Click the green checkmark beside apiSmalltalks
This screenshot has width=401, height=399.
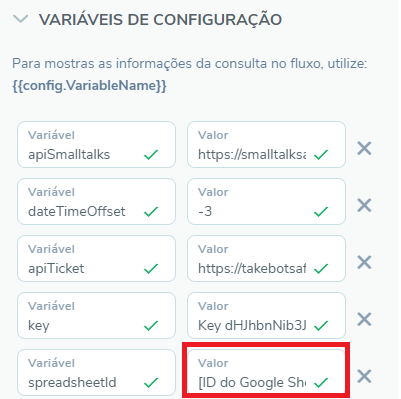coord(151,155)
